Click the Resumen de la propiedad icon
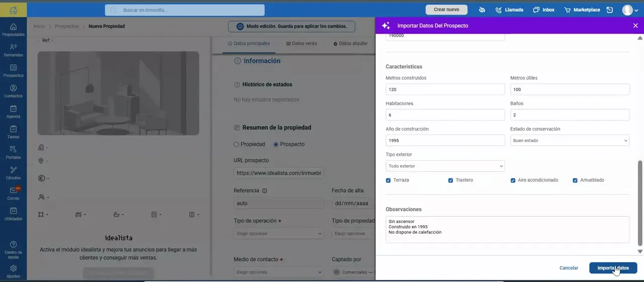 [x=237, y=128]
